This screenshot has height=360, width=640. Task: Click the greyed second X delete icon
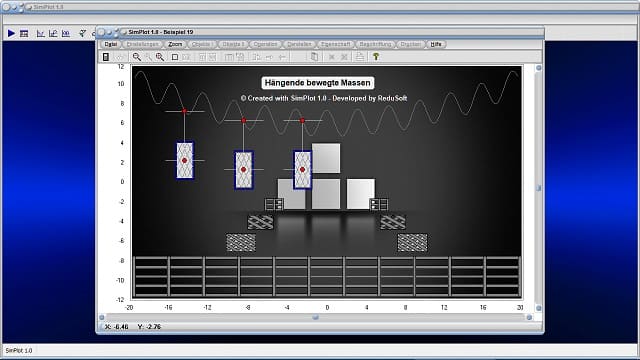click(x=344, y=57)
